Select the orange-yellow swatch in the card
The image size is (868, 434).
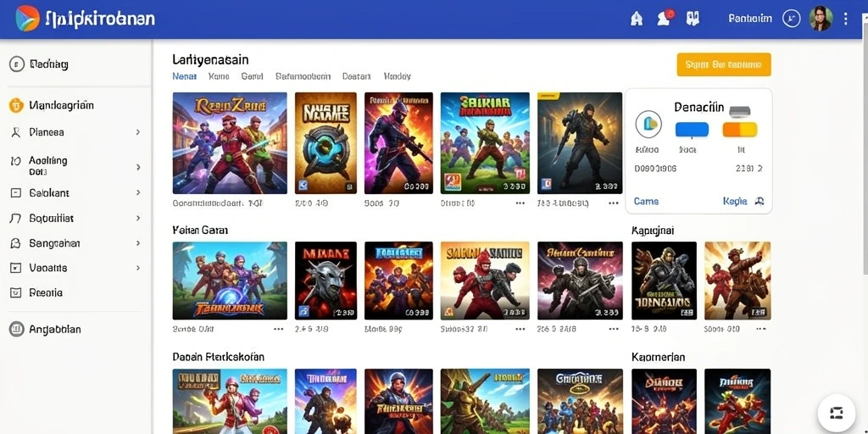point(740,130)
